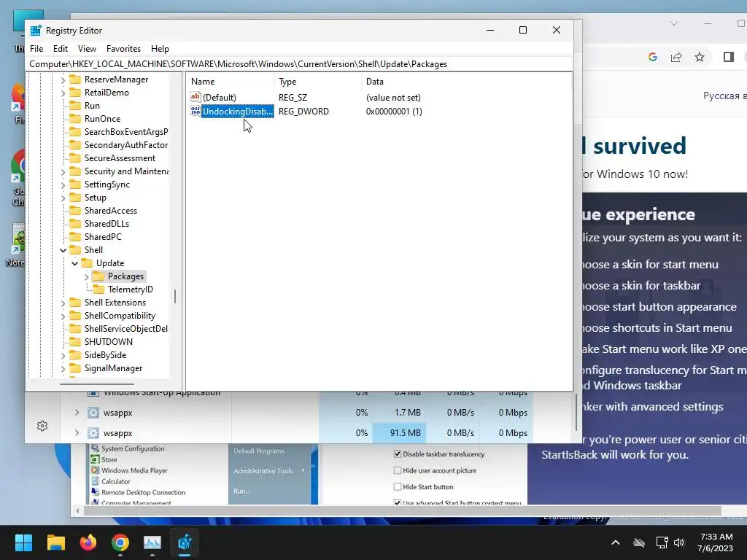Expand the SignalManager key

pyautogui.click(x=63, y=368)
